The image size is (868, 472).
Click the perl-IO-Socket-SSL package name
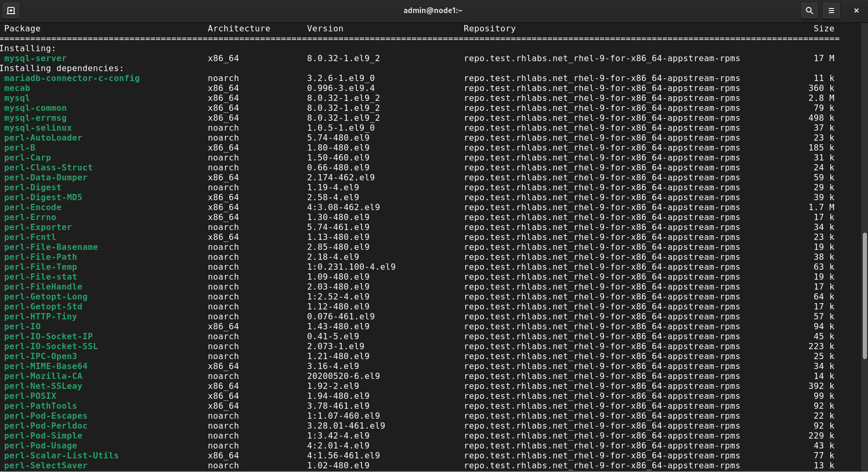coord(51,347)
